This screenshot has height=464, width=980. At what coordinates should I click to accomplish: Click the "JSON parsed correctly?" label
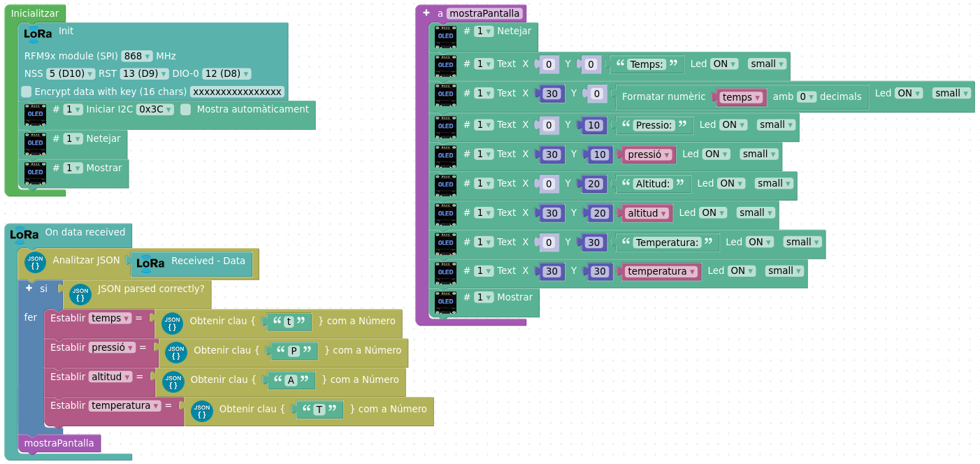[151, 288]
